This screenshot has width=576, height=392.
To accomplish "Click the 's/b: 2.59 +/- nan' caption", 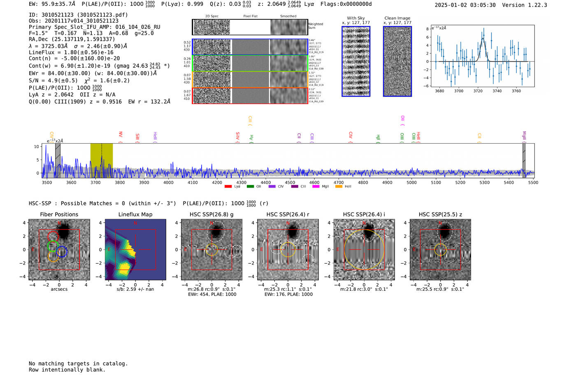I will click(135, 290).
